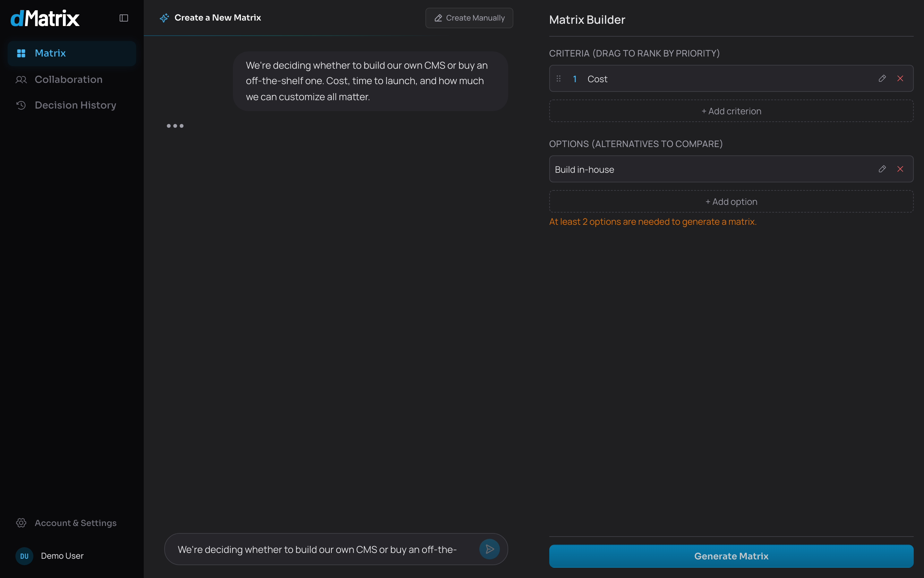Image resolution: width=924 pixels, height=578 pixels.
Task: Click the DU avatar badge
Action: click(x=24, y=556)
